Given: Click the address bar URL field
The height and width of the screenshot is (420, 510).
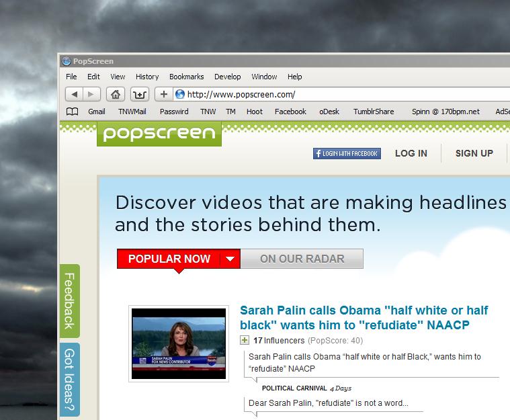Looking at the screenshot, I should coord(341,94).
